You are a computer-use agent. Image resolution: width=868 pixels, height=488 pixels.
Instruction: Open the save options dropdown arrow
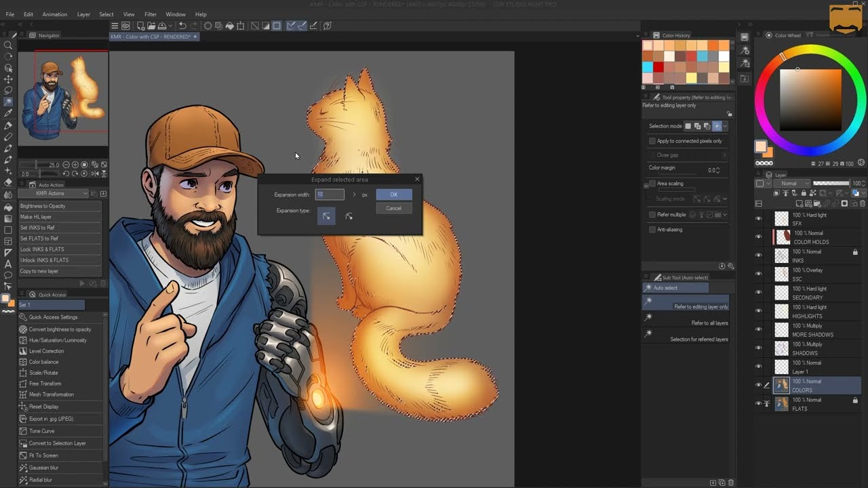(170, 26)
